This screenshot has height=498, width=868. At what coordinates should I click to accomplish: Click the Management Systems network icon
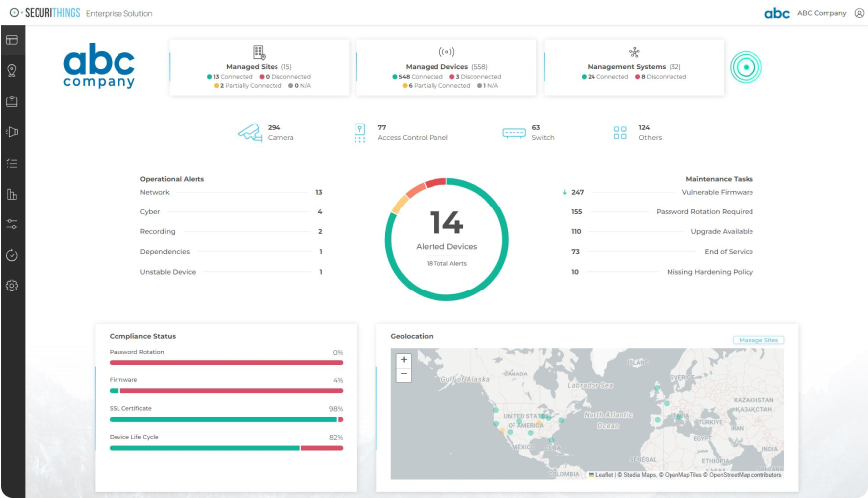coord(634,52)
